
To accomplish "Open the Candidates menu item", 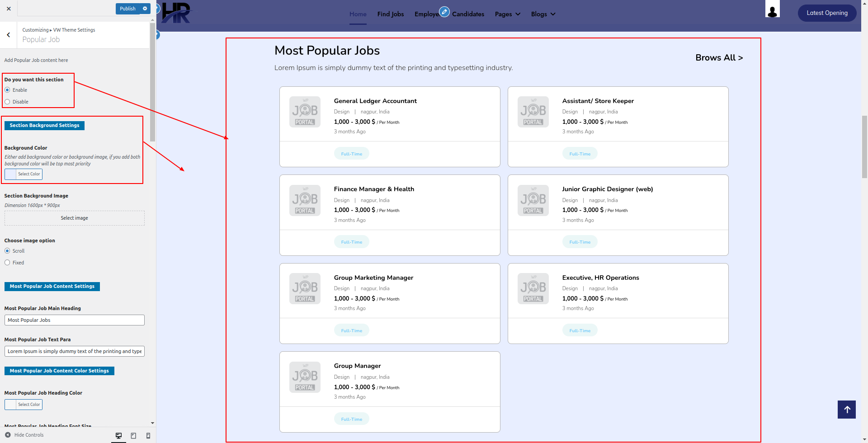I will click(468, 14).
